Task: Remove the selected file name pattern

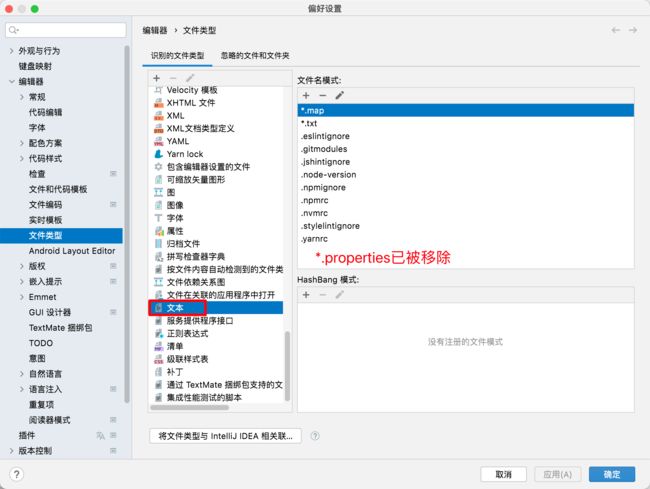Action: (323, 95)
